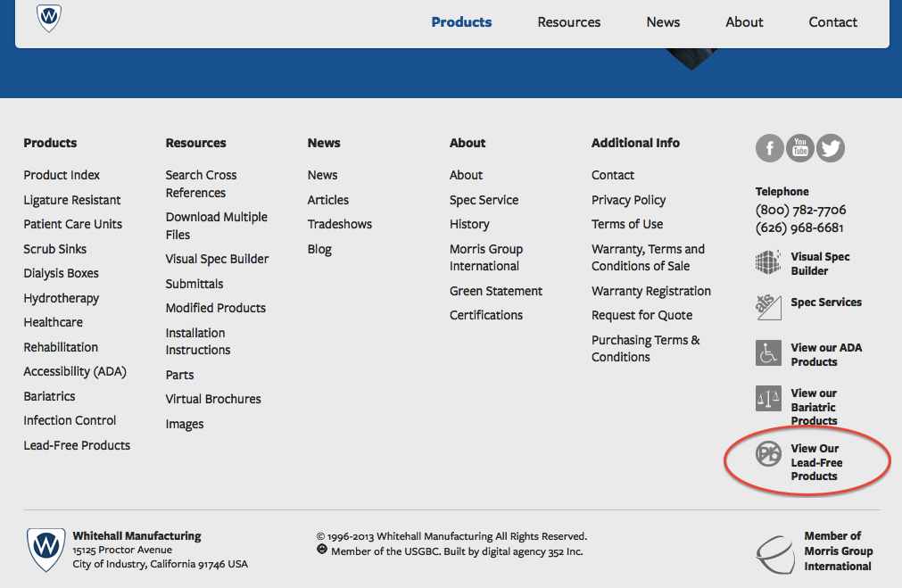Open Warranty Registration link

click(x=651, y=291)
